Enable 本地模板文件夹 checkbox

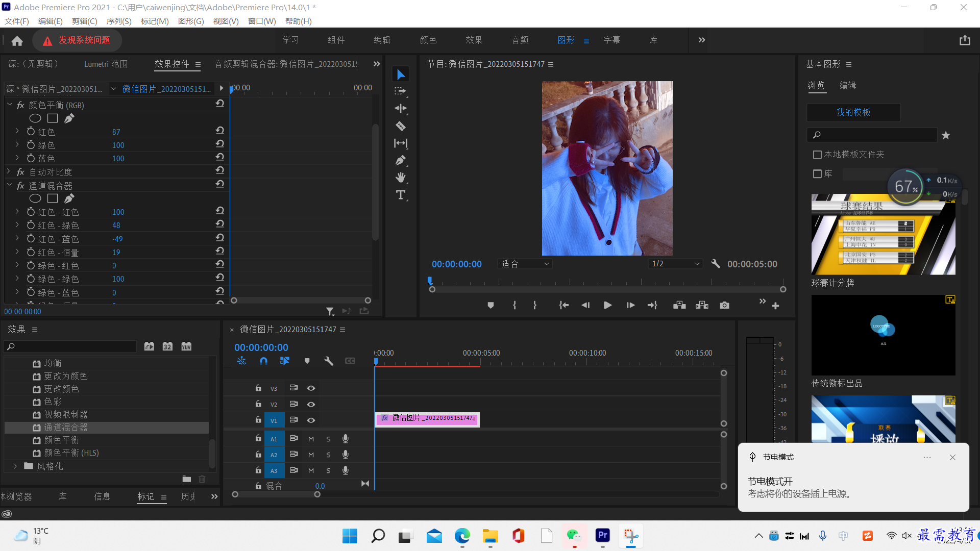(x=817, y=155)
